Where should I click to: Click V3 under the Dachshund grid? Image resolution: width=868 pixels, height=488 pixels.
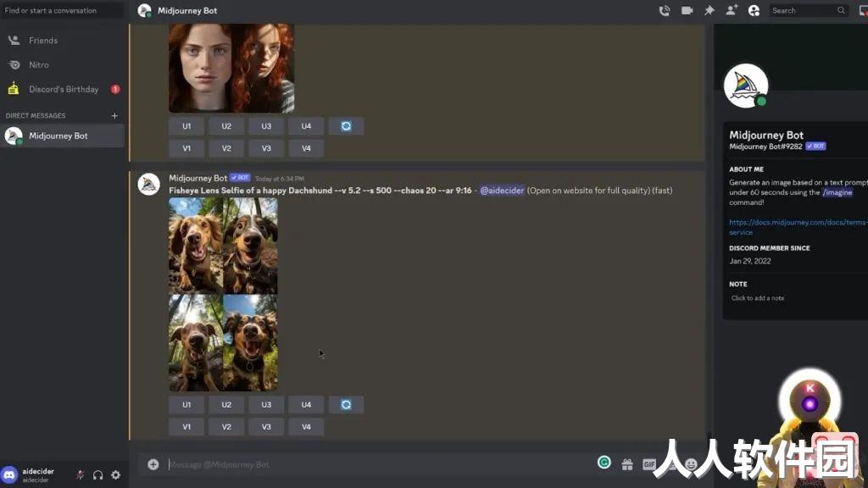pyautogui.click(x=266, y=427)
